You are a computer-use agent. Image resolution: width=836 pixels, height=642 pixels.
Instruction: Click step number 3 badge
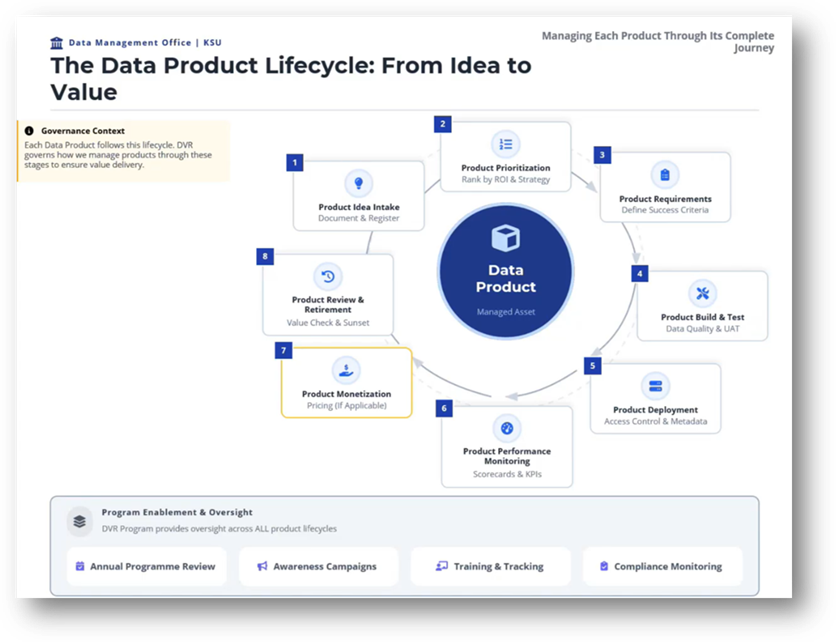tap(602, 155)
